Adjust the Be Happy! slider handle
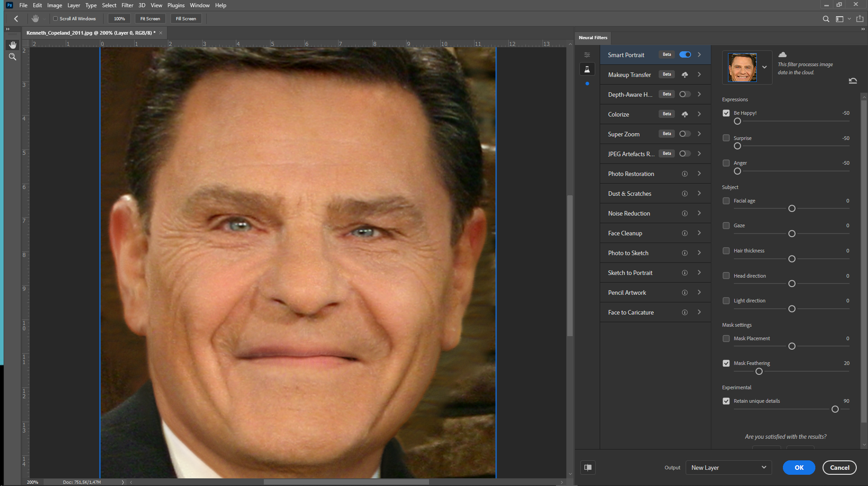Image resolution: width=868 pixels, height=486 pixels. 737,121
